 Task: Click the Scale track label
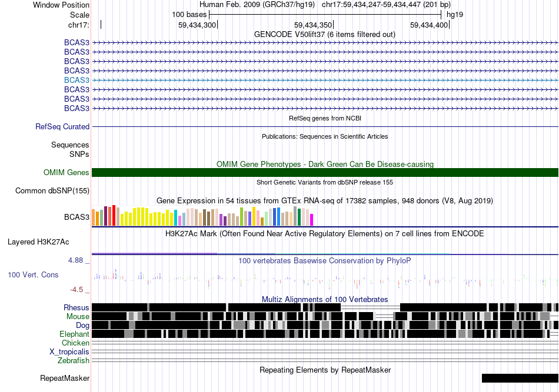(79, 15)
